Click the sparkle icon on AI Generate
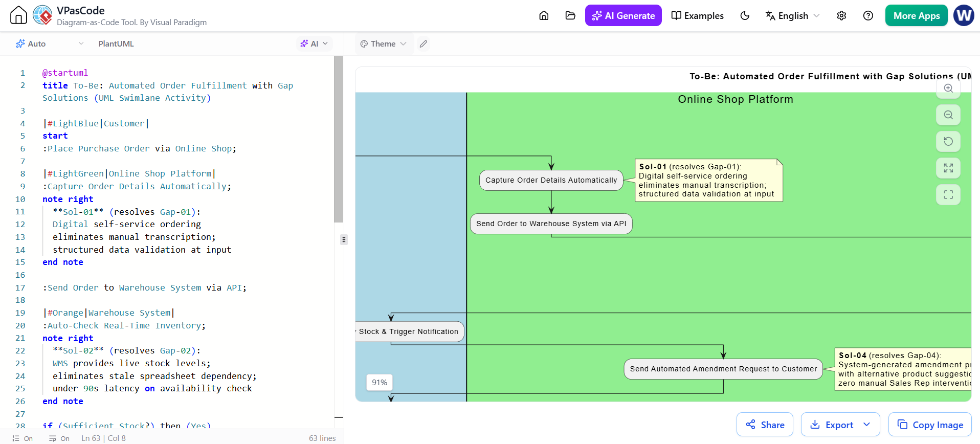980x444 pixels. 597,16
